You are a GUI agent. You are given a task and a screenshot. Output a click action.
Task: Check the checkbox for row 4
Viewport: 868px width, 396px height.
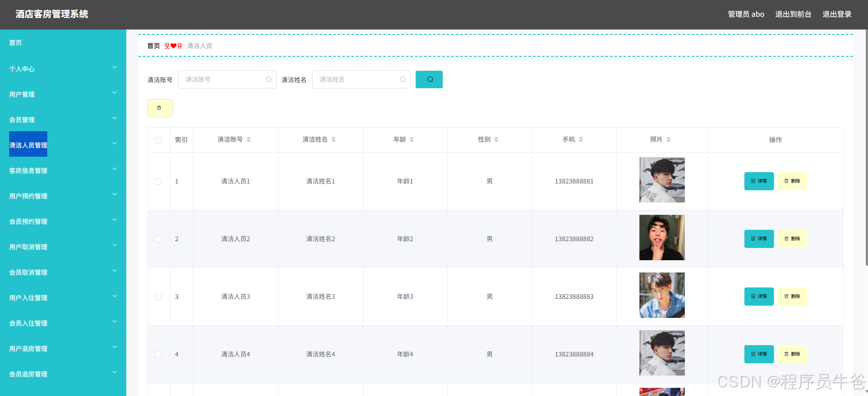[158, 355]
